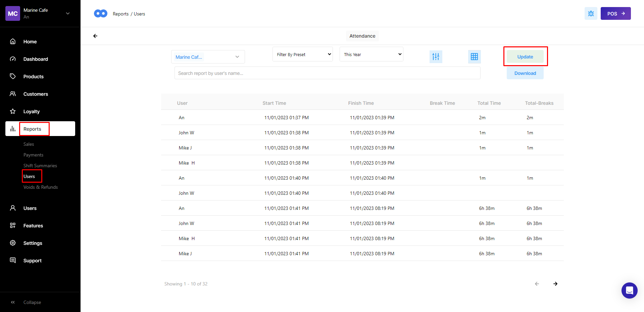Click the Total-Breaks column header
Screen dimensions: 644x312
pyautogui.click(x=539, y=103)
